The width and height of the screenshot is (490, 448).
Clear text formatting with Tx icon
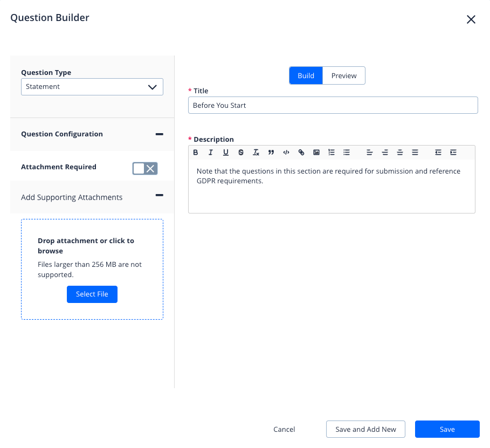[256, 153]
